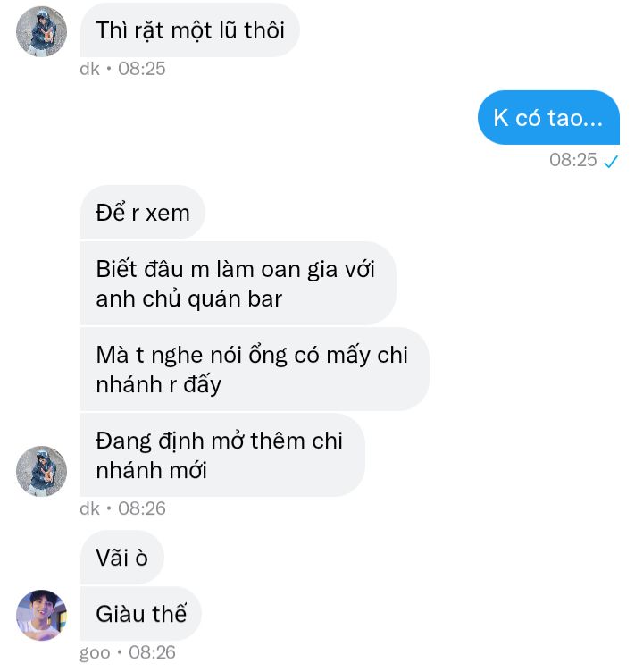This screenshot has height=672, width=643.
Task: Click the 'dk' sender name next to 08:25
Action: click(89, 69)
